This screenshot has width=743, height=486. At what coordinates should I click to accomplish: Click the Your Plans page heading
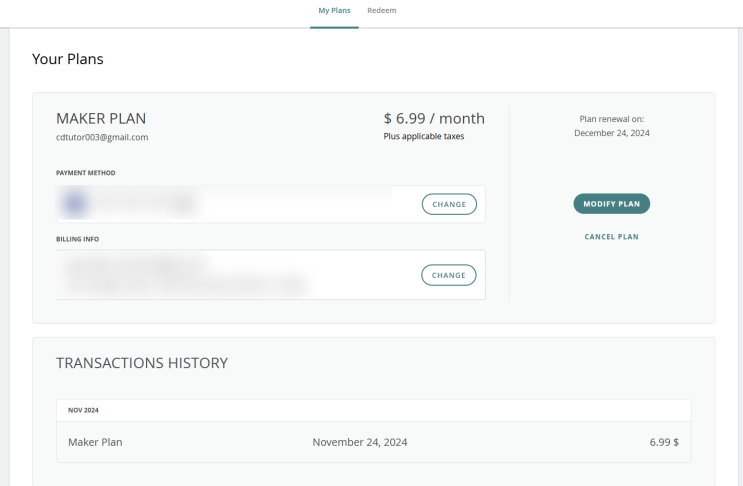pos(68,59)
